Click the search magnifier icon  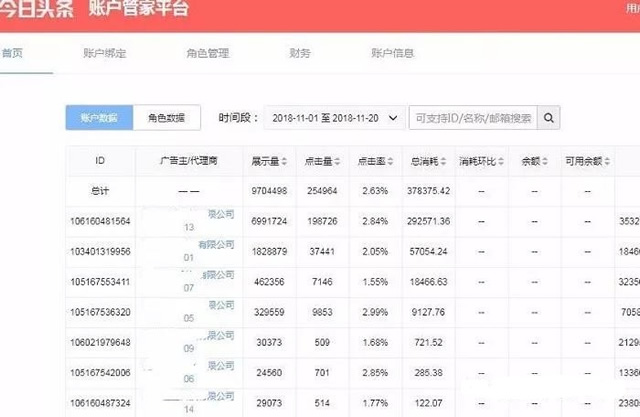pyautogui.click(x=550, y=118)
